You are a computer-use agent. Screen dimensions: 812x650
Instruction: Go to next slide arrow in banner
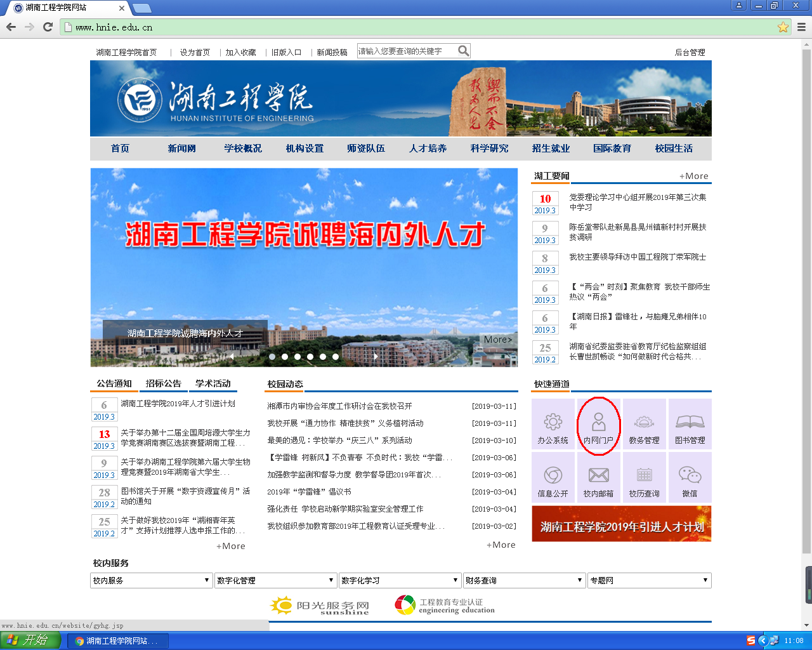coord(376,357)
